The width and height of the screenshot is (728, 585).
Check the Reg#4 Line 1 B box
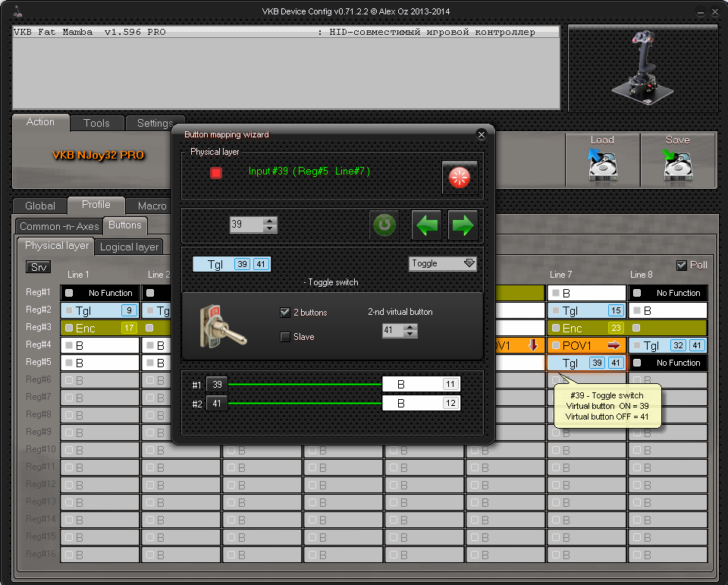[x=69, y=345]
